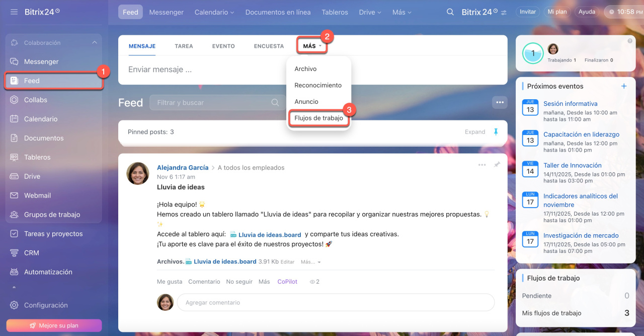Screen dimensions: 644x336
Task: Open Collabs from the sidebar
Action: (35, 100)
